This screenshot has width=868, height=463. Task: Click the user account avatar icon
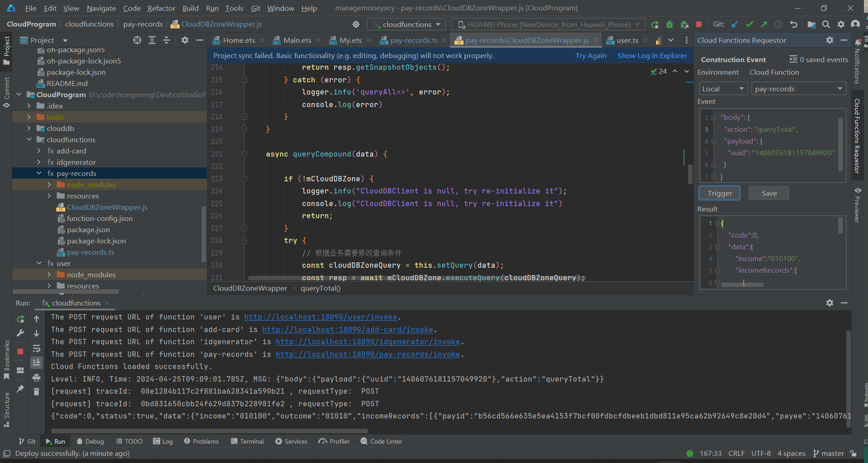pyautogui.click(x=855, y=24)
